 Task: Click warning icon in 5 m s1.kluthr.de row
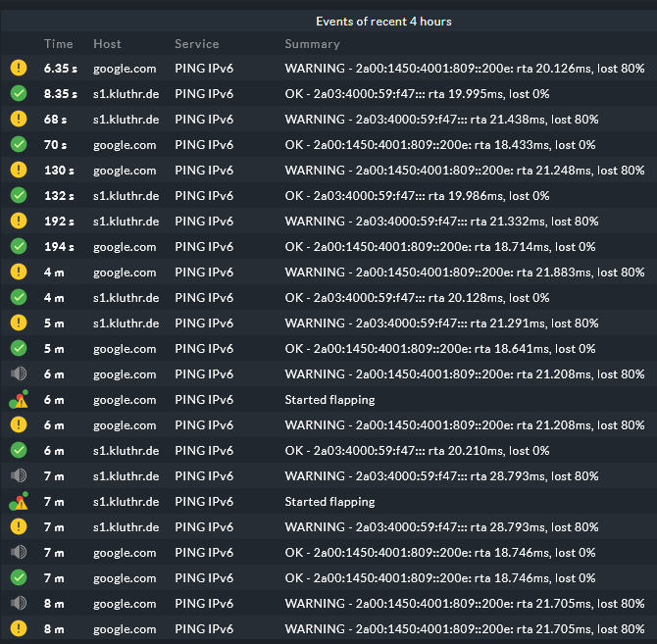pyautogui.click(x=19, y=322)
